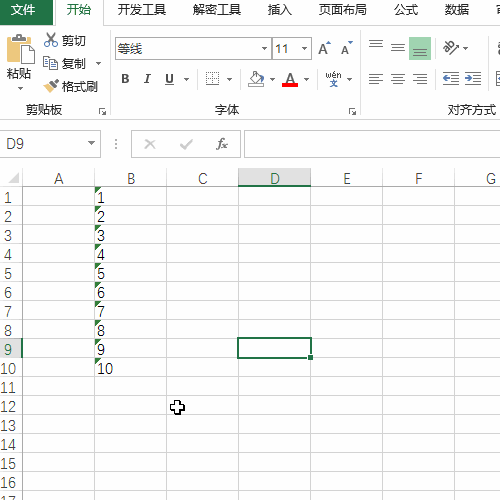Switch to the 解密工具 tab
Screen dimensions: 500x500
coord(217,10)
